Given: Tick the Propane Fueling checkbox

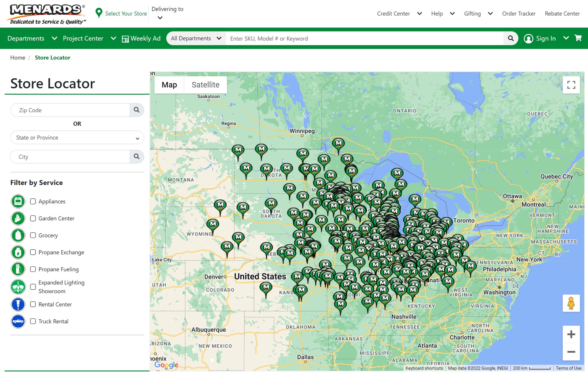Looking at the screenshot, I should 33,269.
